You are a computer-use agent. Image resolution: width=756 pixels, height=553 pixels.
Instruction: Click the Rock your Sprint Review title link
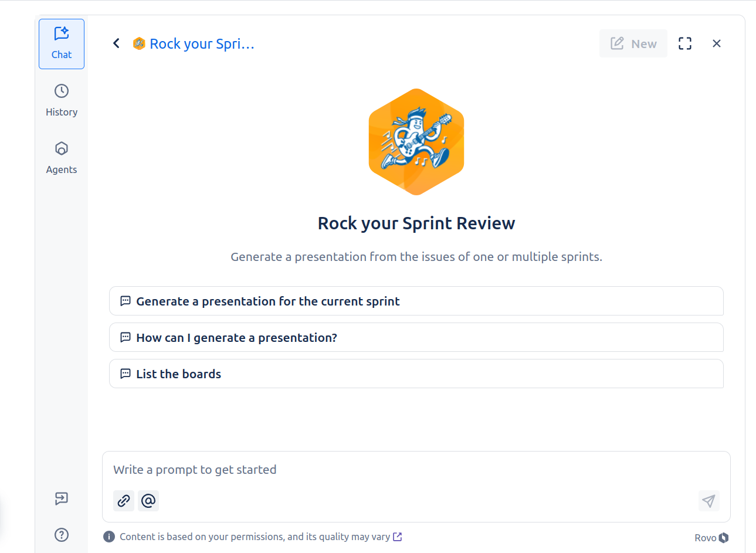click(202, 43)
